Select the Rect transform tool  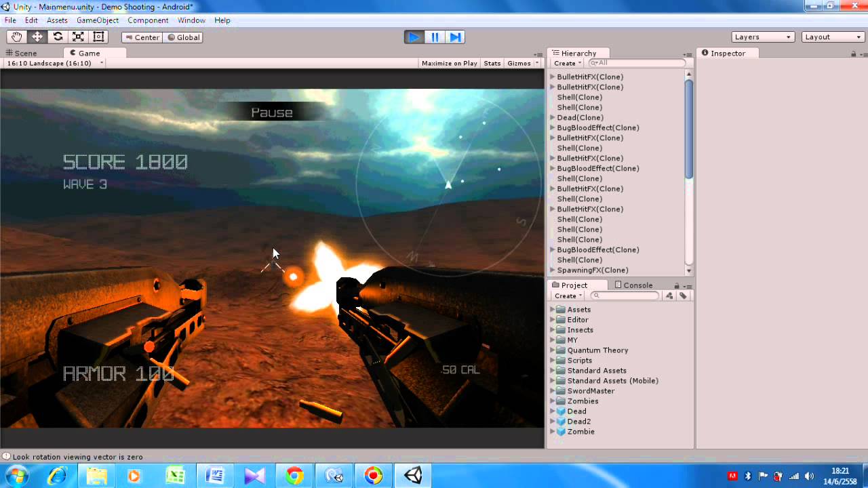[98, 37]
